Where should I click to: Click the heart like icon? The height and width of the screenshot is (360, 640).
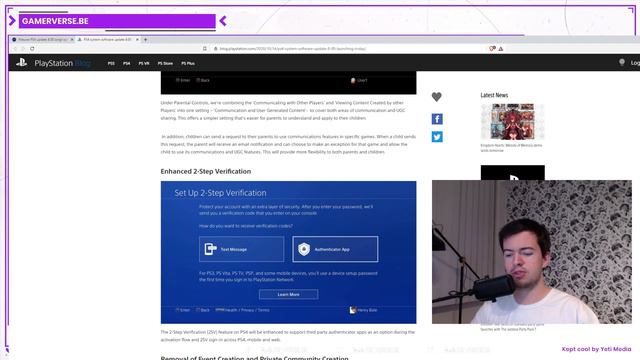click(x=437, y=97)
